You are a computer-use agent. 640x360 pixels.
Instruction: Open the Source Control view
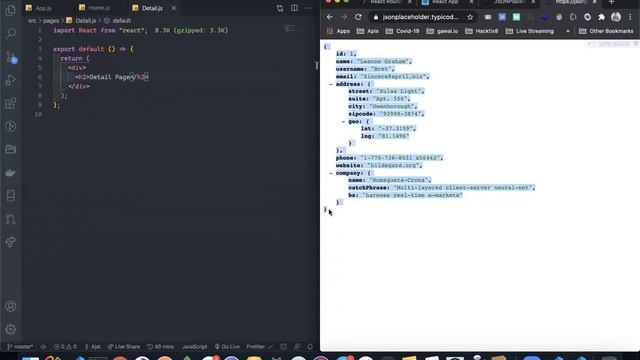point(11,57)
